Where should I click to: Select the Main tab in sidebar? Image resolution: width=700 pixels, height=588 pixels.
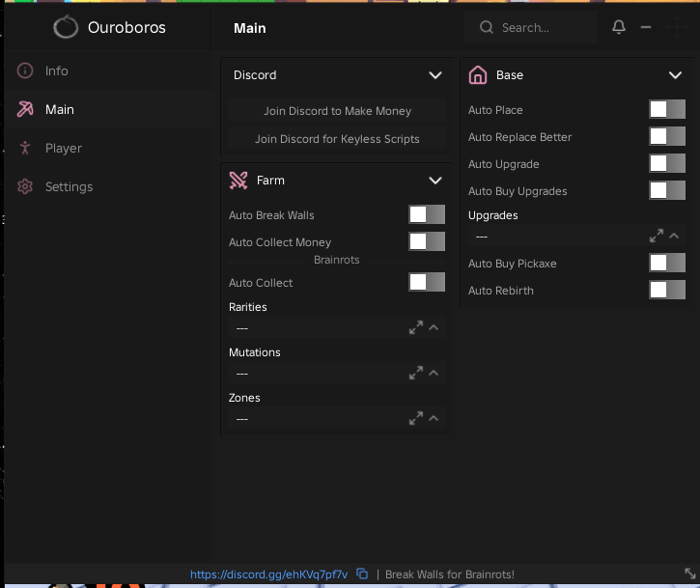(x=109, y=109)
